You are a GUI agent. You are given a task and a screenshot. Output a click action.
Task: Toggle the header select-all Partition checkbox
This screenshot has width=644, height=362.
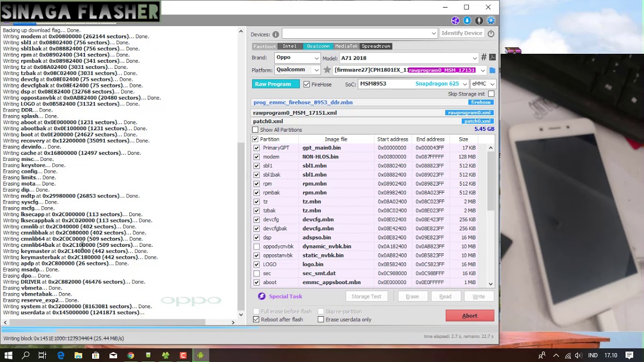click(255, 139)
